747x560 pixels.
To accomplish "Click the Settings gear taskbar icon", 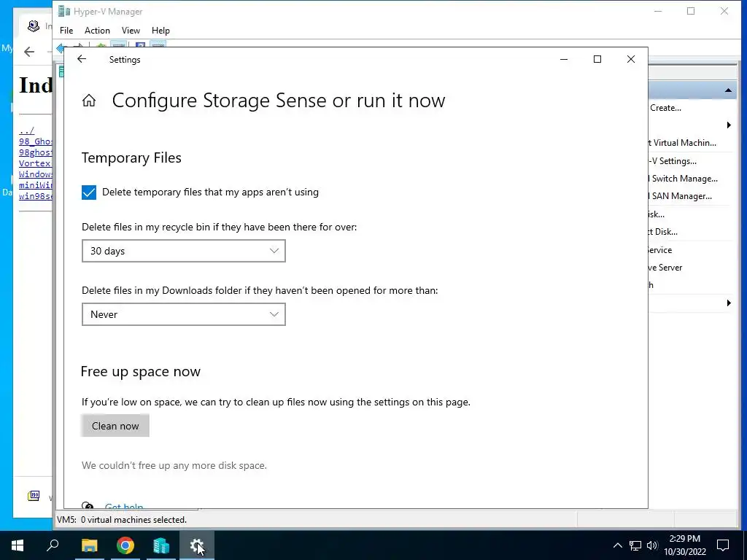I will tap(197, 545).
